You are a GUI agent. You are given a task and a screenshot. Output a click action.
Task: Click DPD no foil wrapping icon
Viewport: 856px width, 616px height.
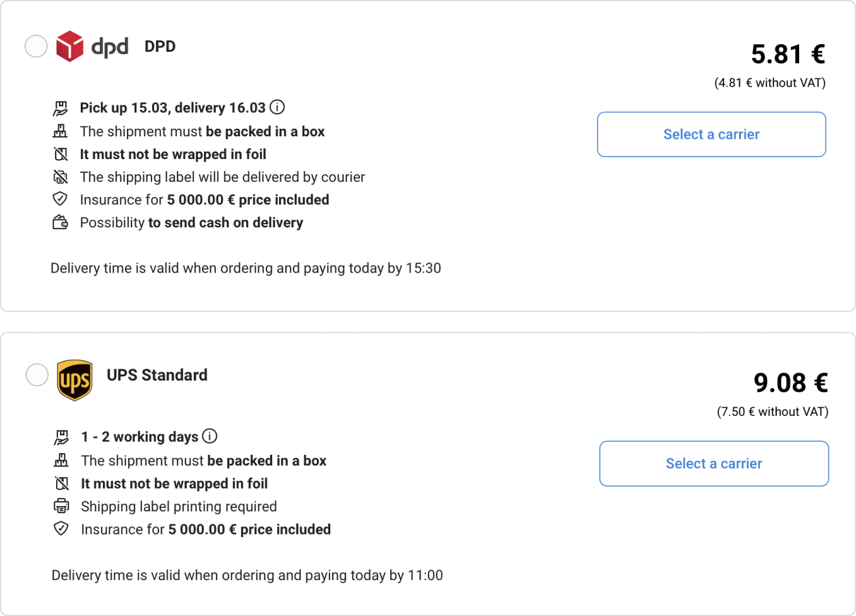[x=61, y=154]
